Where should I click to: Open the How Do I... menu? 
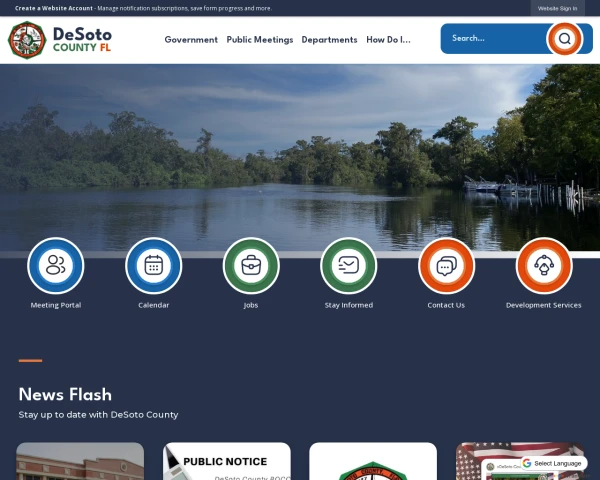coord(388,40)
